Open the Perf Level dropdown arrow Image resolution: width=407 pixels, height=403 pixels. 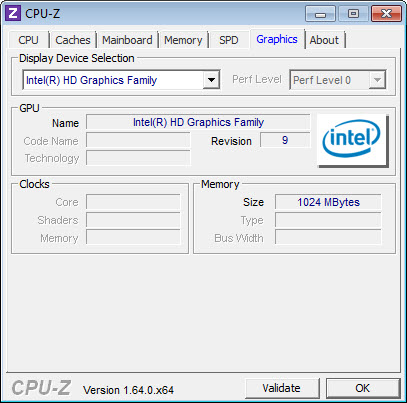point(377,80)
